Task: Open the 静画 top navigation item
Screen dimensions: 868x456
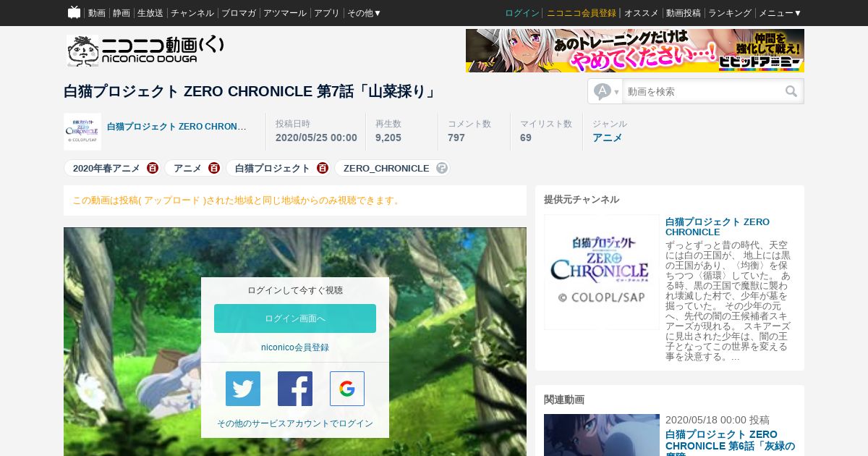Action: point(122,13)
